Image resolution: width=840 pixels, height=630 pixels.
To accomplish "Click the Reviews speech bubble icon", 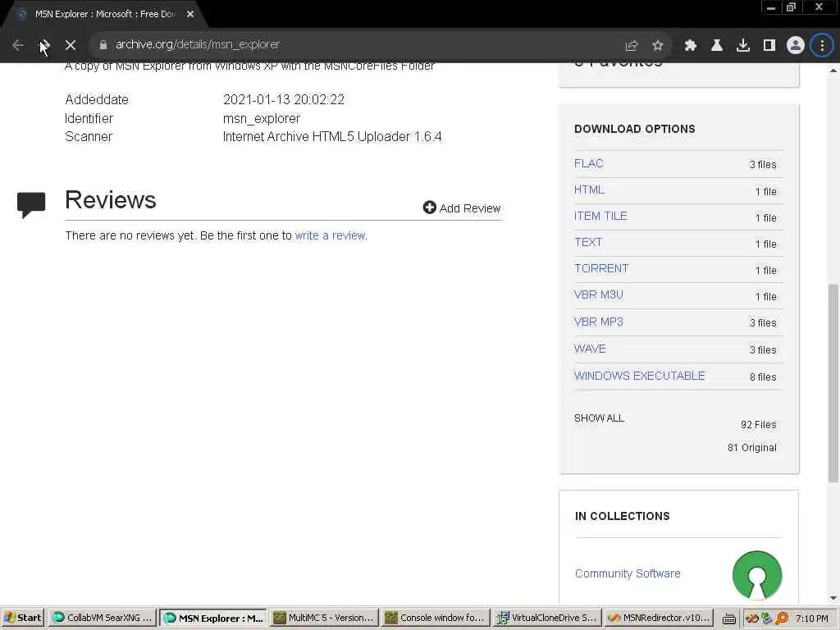I will point(31,204).
